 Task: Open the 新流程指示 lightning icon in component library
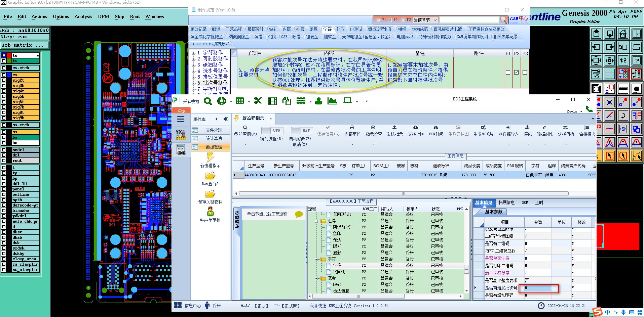[210, 157]
